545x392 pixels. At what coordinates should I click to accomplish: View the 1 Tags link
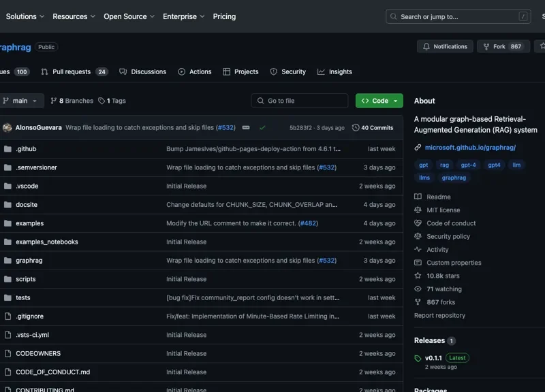click(112, 101)
